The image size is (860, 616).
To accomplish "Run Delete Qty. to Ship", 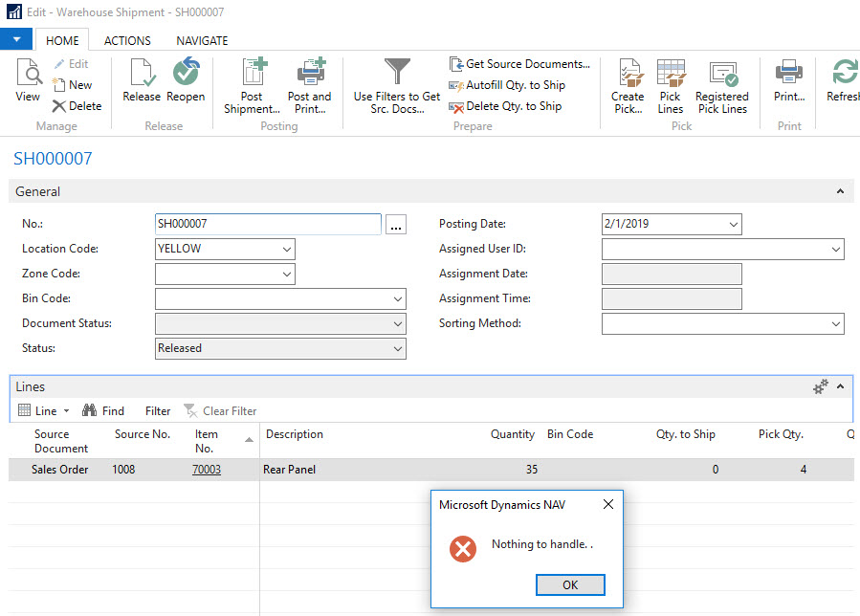I will pos(505,106).
